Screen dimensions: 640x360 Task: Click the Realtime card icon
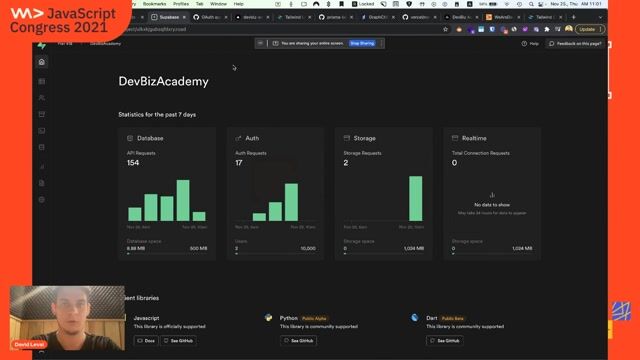point(455,138)
